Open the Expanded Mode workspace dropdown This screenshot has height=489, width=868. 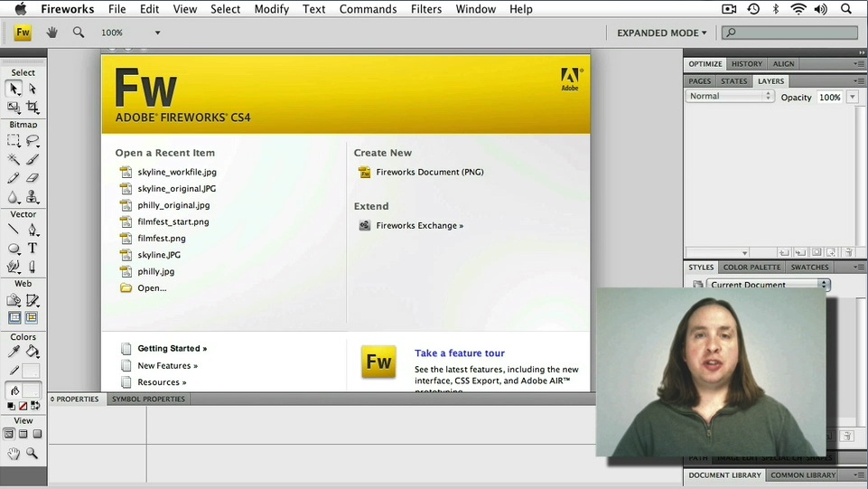click(x=661, y=33)
